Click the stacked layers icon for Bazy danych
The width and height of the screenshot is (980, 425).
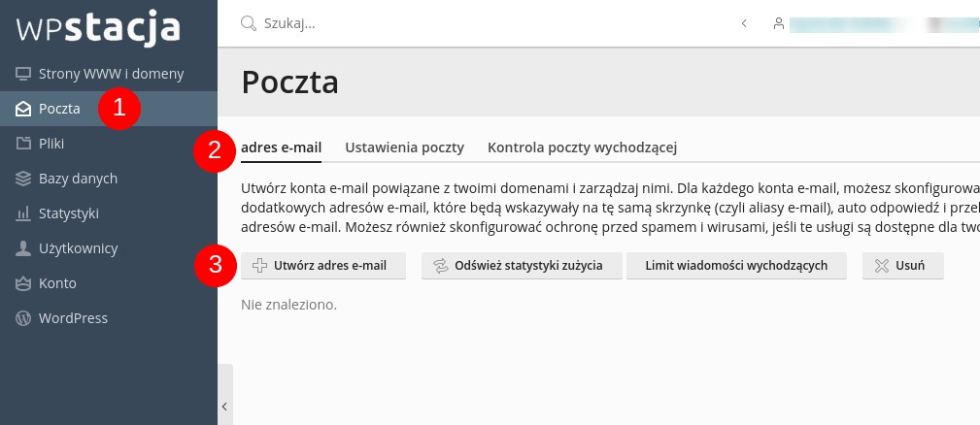[x=23, y=179]
